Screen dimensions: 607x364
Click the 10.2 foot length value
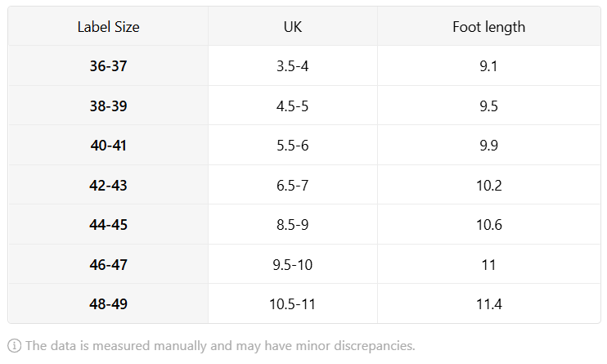click(489, 185)
